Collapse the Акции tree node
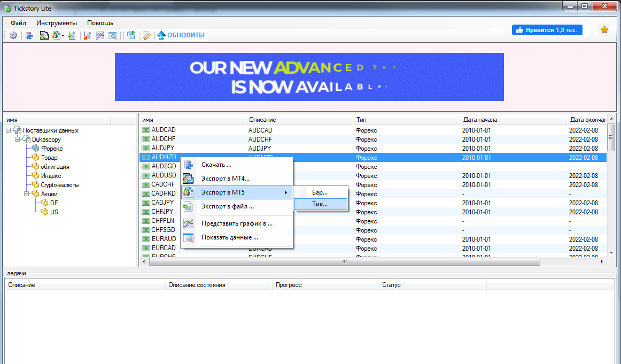The height and width of the screenshot is (364, 621). (27, 193)
